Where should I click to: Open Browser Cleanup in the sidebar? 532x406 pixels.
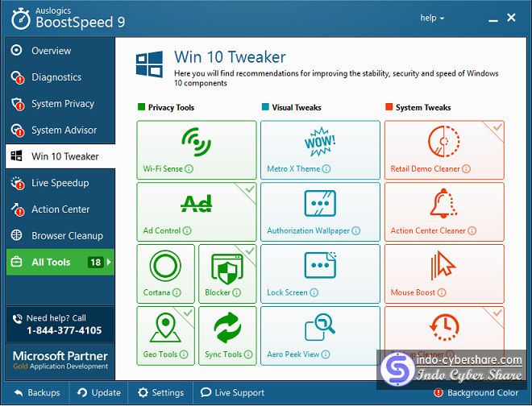[60, 236]
